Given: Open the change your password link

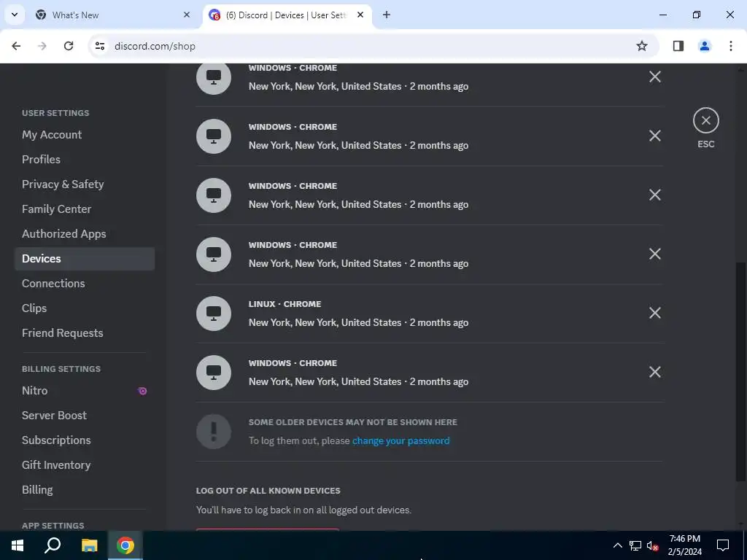Looking at the screenshot, I should coord(400,440).
